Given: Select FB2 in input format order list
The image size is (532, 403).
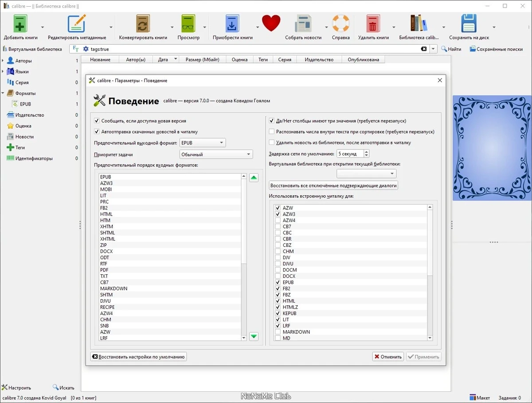Looking at the screenshot, I should point(170,208).
